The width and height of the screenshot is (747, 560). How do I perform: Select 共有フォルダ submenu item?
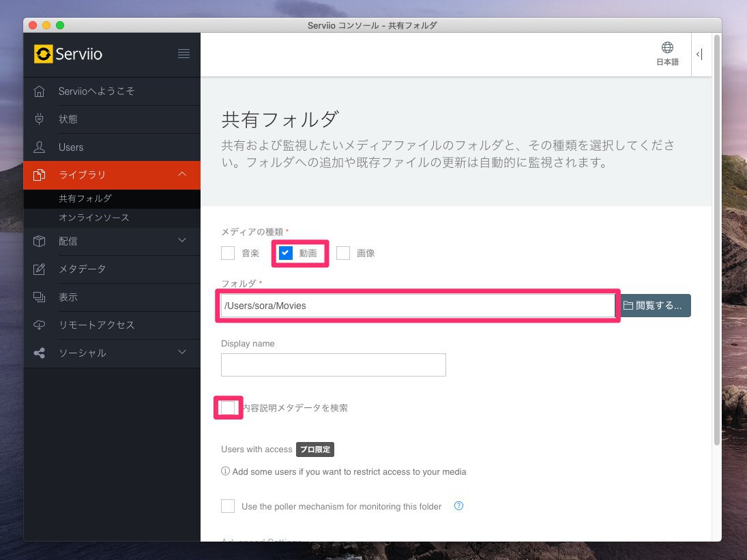point(112,198)
